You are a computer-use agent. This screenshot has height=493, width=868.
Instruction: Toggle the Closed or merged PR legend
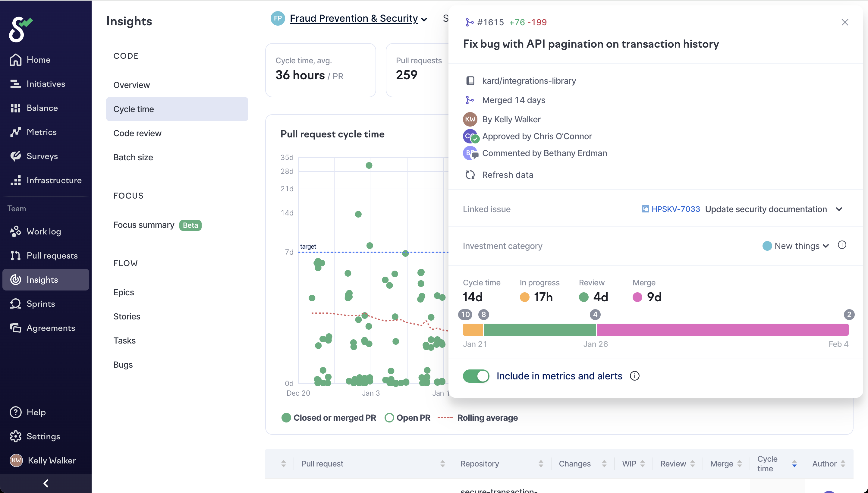pyautogui.click(x=329, y=418)
